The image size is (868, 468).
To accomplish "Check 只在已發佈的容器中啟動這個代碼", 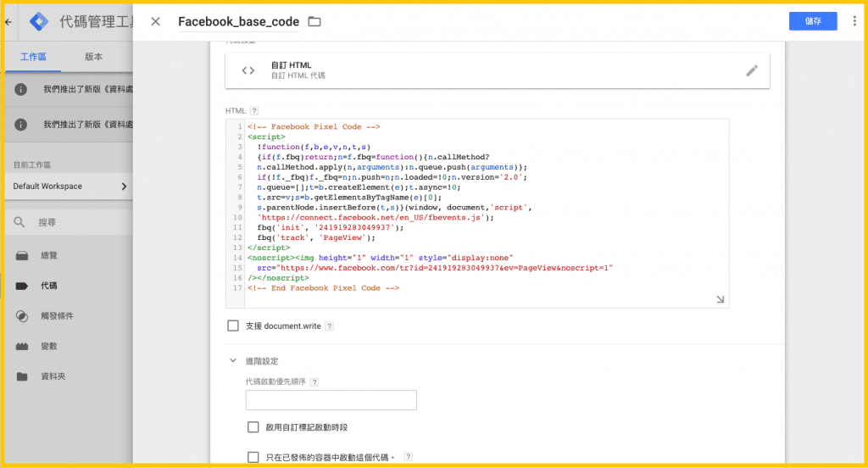I will (x=253, y=457).
